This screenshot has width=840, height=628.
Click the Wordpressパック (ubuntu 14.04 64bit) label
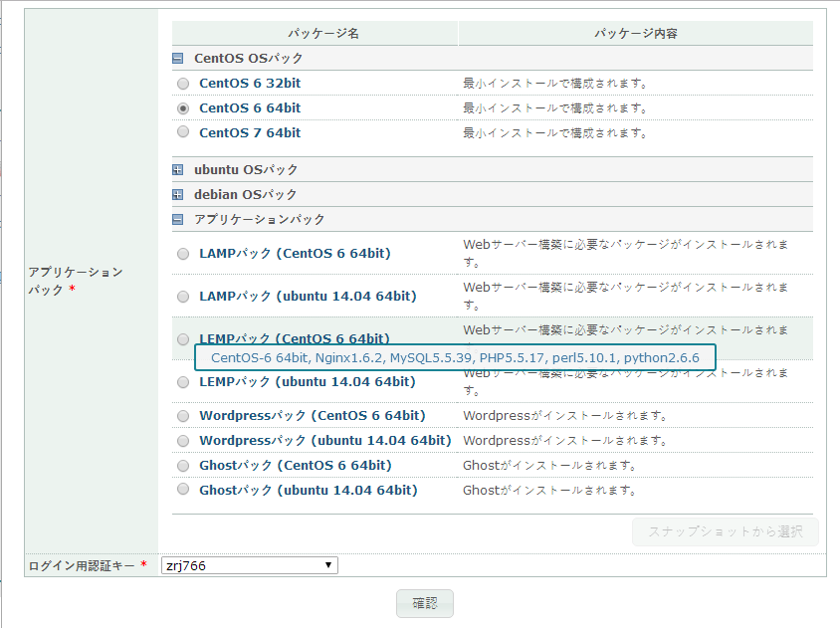click(x=325, y=440)
